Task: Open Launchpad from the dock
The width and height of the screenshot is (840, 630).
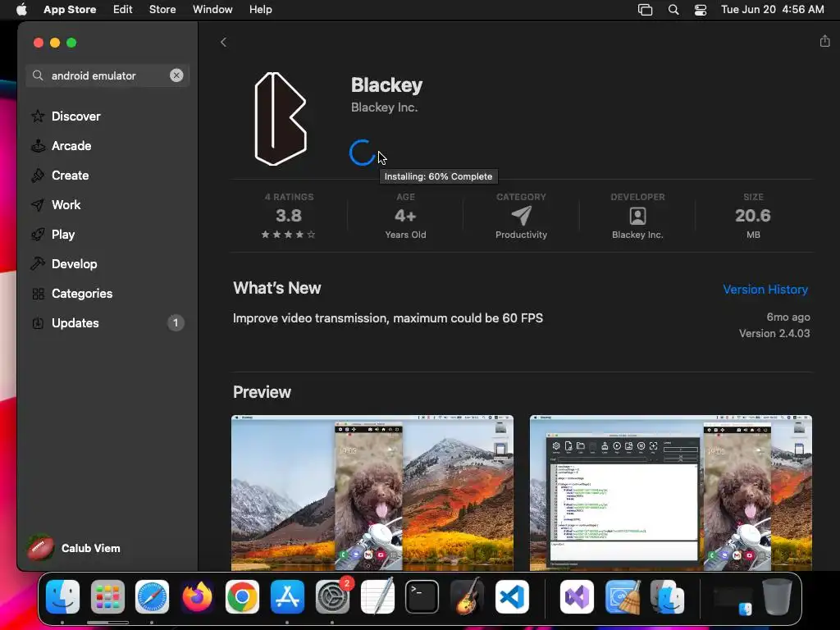Action: tap(107, 597)
